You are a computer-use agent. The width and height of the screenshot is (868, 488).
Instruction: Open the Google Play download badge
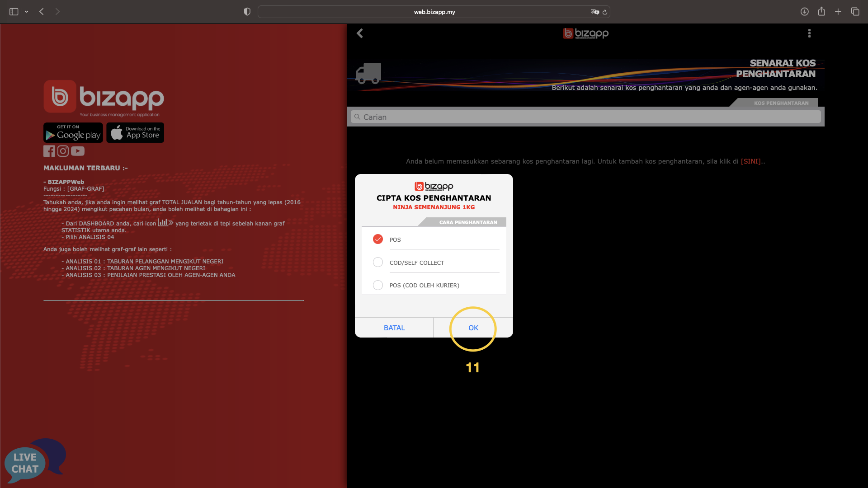pos(73,133)
